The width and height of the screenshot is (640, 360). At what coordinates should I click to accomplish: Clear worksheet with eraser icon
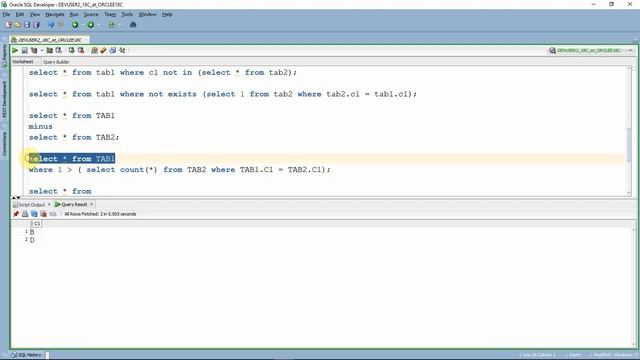coord(104,50)
